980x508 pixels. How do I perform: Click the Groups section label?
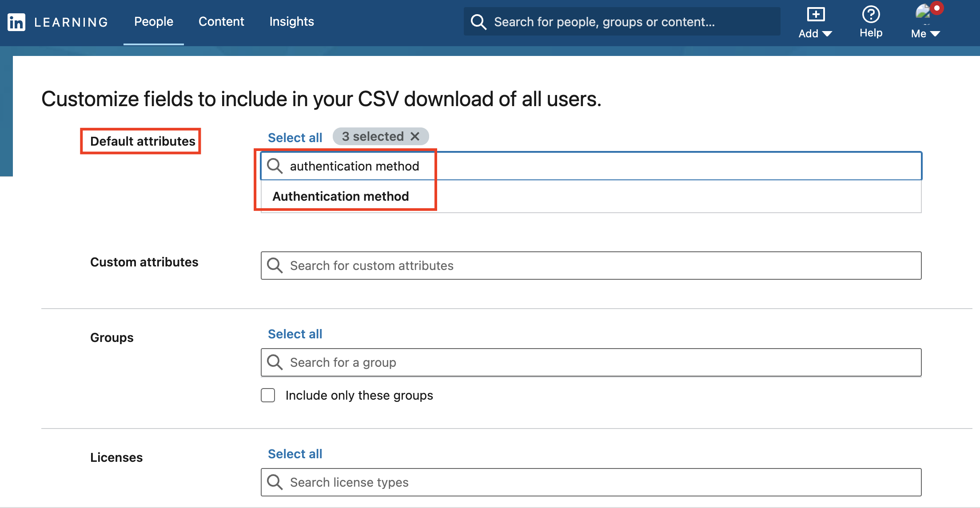(112, 337)
